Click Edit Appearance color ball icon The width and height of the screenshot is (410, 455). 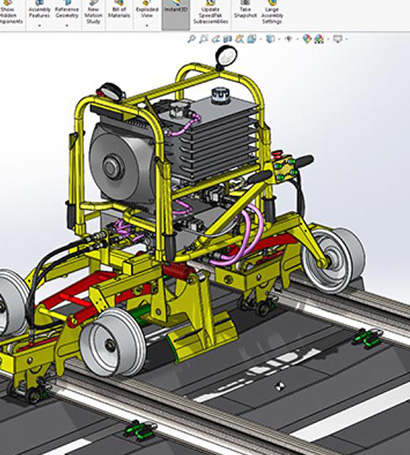coord(307,39)
